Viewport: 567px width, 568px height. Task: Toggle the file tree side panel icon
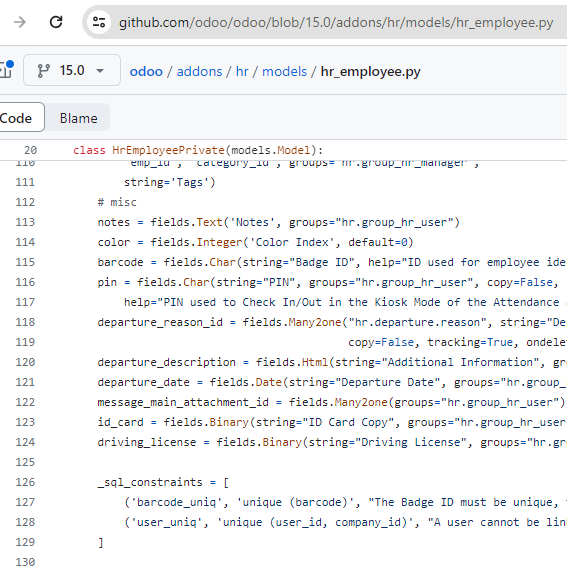click(x=6, y=70)
